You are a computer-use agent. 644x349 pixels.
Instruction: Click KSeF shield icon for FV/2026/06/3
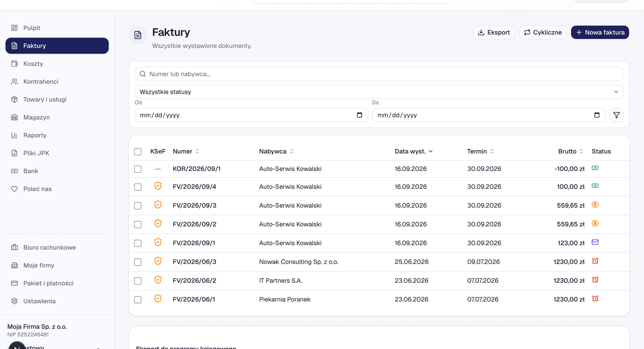pyautogui.click(x=158, y=261)
